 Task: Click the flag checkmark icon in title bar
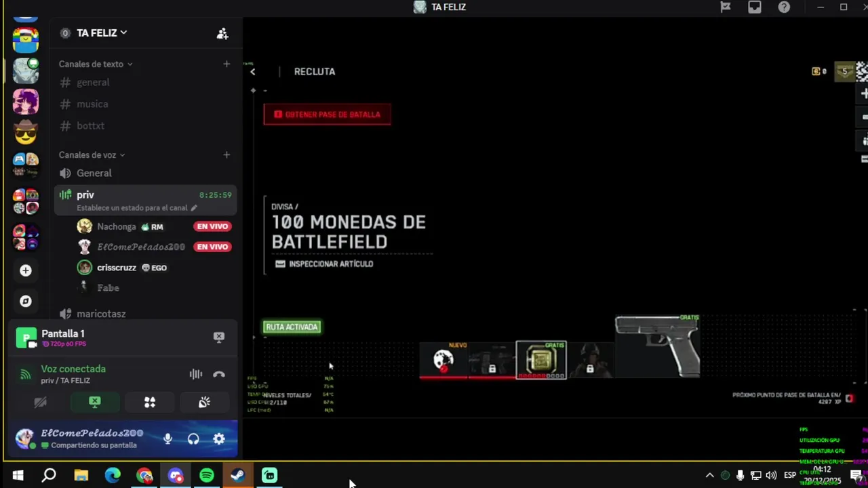pos(726,7)
